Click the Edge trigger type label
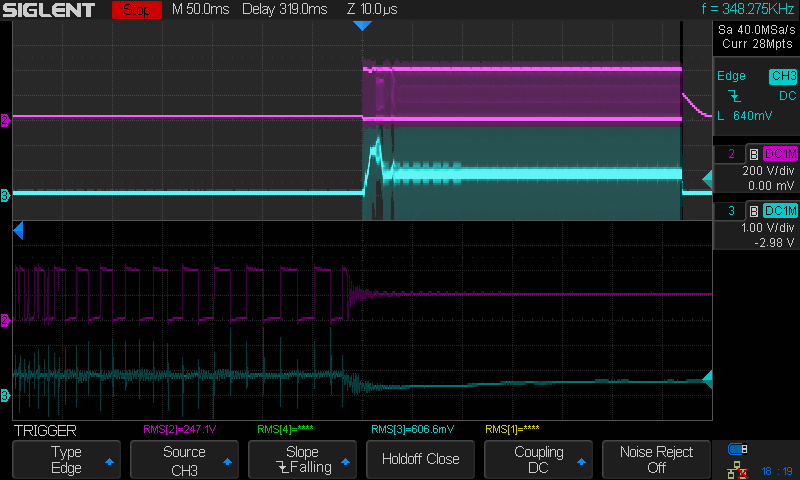The width and height of the screenshot is (800, 480). (731, 76)
